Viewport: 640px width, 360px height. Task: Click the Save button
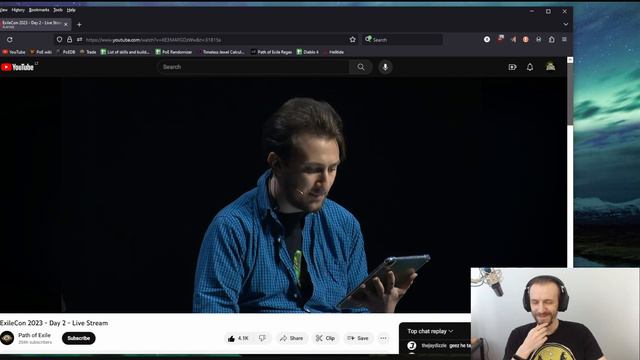click(358, 338)
